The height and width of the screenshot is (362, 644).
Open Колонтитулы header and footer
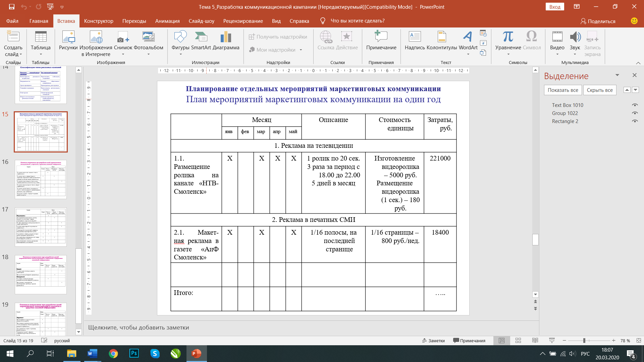[x=442, y=41]
